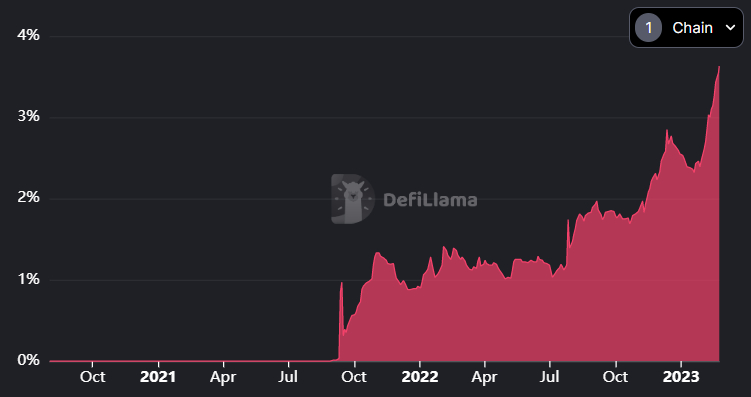
Task: Select the bold 2023 x-axis label
Action: (681, 377)
